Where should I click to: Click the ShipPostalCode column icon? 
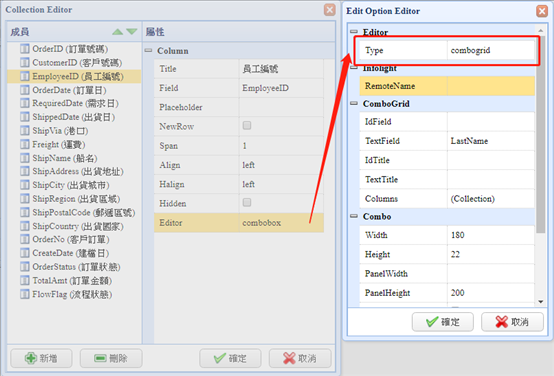pos(24,212)
